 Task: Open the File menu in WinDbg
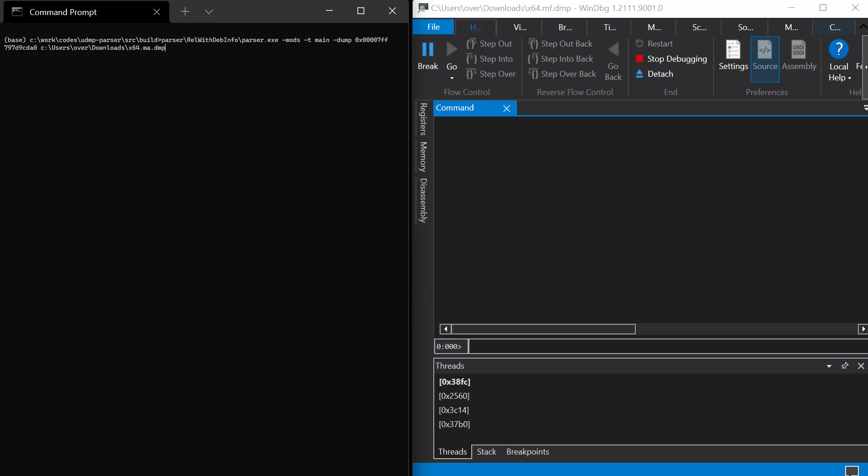[432, 26]
